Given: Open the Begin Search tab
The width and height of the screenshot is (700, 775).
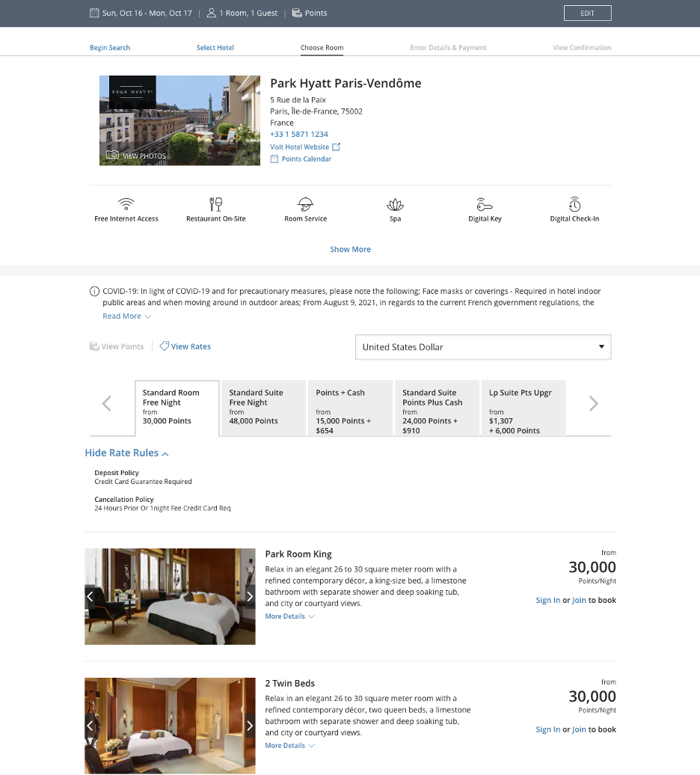Looking at the screenshot, I should [x=109, y=47].
